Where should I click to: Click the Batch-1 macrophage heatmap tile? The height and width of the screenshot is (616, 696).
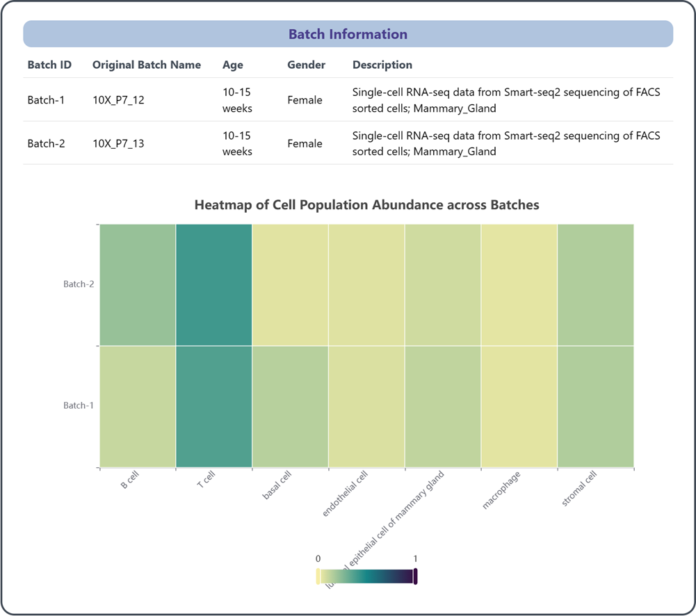point(519,406)
